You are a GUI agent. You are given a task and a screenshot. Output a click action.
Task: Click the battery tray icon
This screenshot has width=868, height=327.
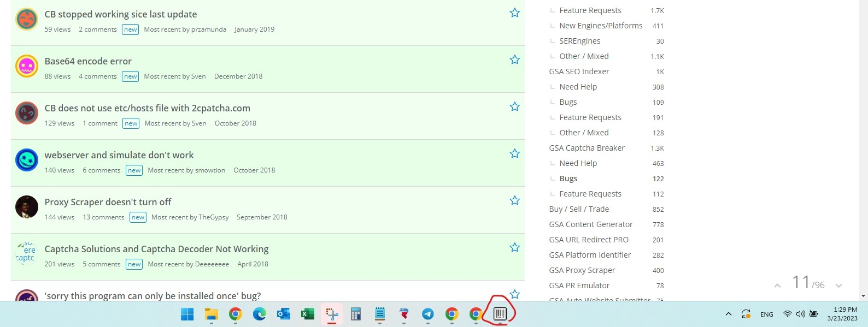pyautogui.click(x=814, y=314)
